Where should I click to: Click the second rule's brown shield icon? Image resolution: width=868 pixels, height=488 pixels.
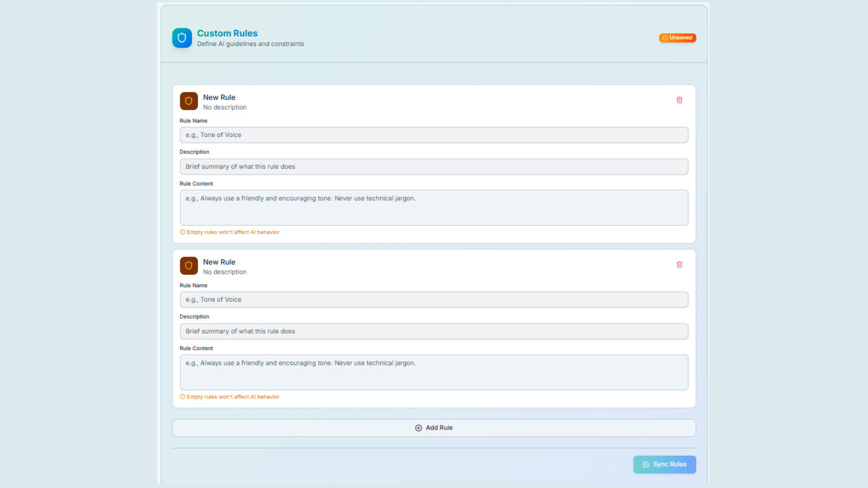[x=189, y=266]
